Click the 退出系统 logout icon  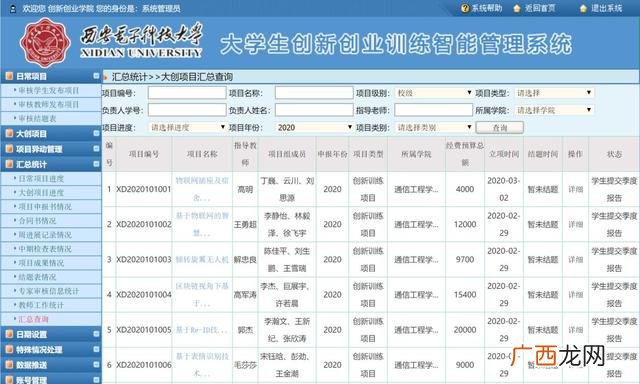[x=583, y=8]
